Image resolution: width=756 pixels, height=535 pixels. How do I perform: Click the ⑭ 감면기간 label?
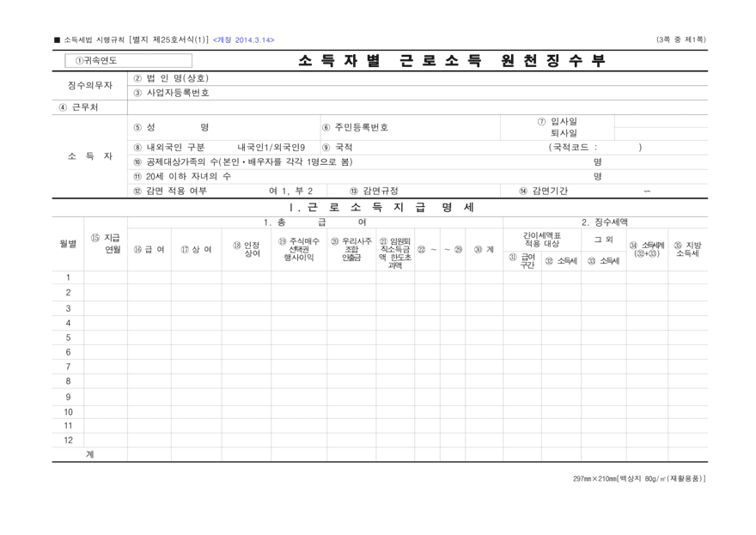point(543,191)
